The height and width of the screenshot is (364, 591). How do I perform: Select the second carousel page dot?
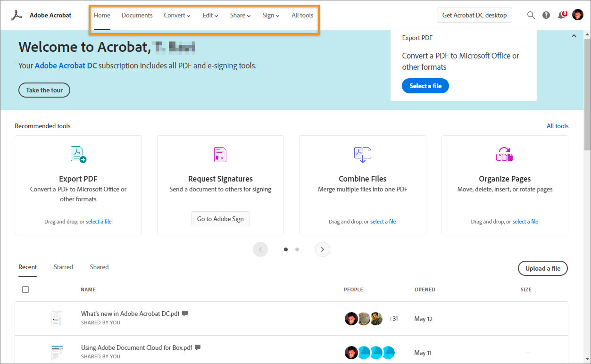pyautogui.click(x=297, y=249)
